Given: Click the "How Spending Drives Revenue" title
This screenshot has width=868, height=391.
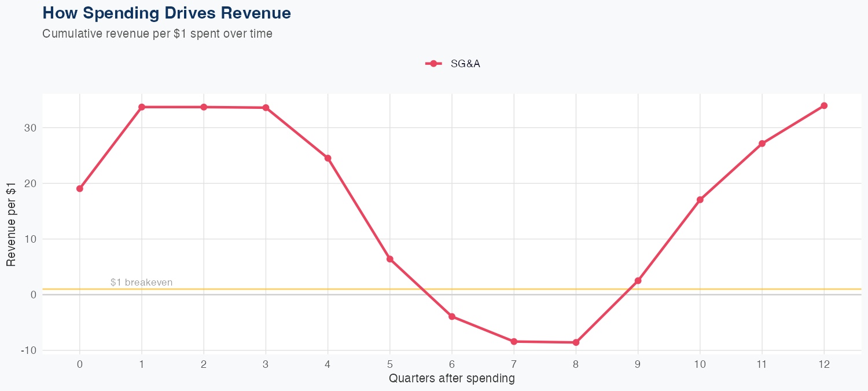Looking at the screenshot, I should click(x=167, y=13).
